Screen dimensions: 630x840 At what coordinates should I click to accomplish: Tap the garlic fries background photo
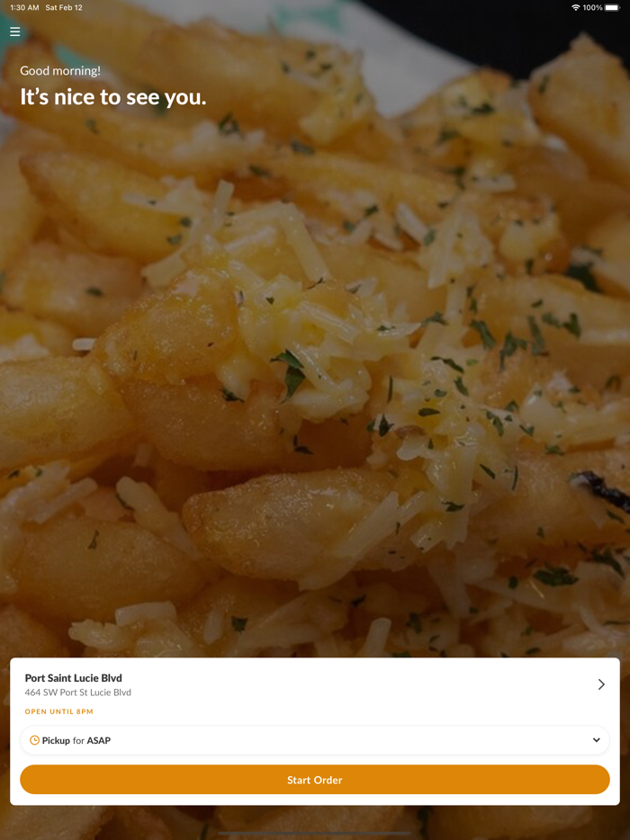[x=315, y=375]
